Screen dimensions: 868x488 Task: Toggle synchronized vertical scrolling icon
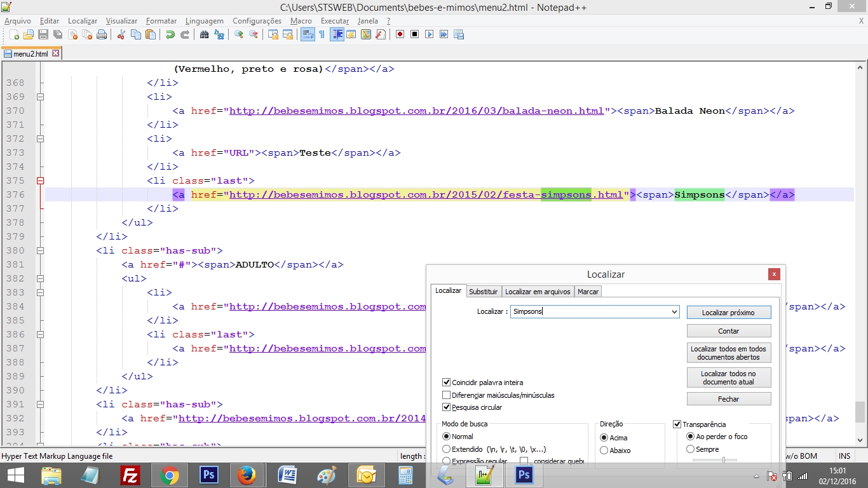click(273, 34)
